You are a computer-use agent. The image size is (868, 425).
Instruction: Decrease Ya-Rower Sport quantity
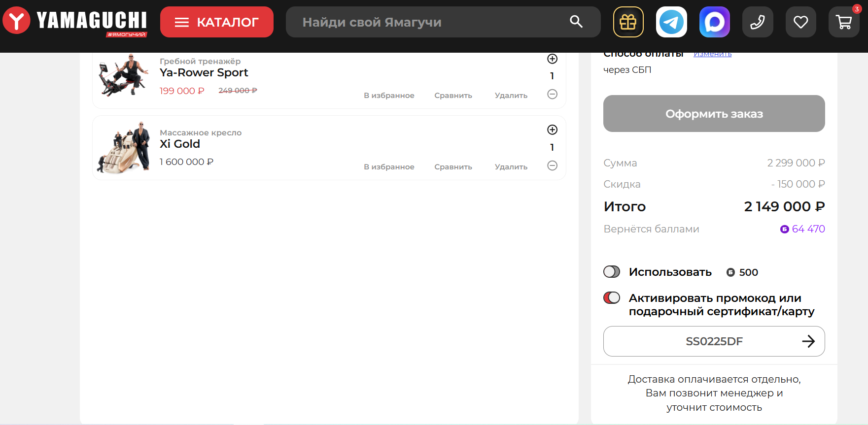553,94
